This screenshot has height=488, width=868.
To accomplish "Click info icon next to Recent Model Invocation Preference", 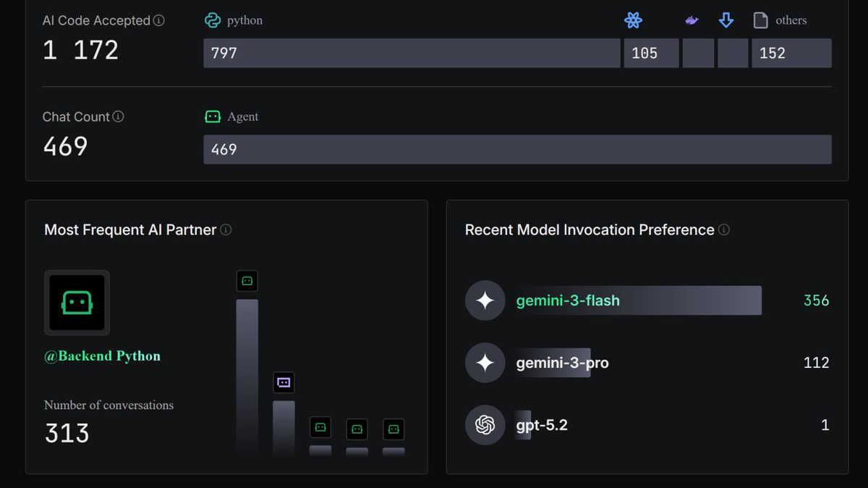I will pyautogui.click(x=723, y=230).
